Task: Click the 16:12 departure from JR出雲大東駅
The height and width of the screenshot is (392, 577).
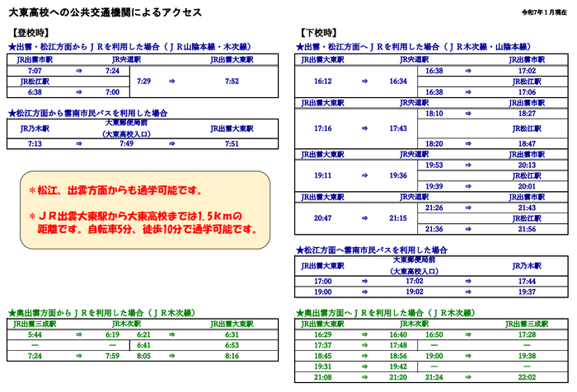Action: [x=323, y=82]
